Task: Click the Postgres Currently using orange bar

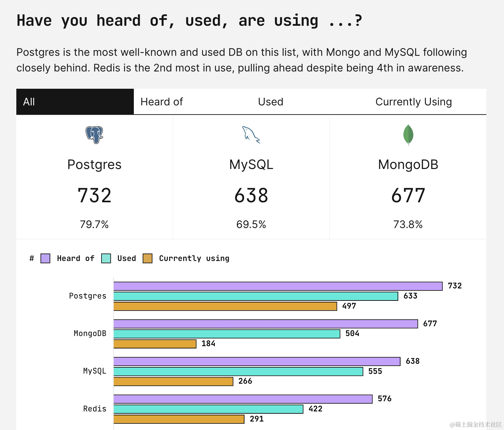Action: click(x=225, y=306)
